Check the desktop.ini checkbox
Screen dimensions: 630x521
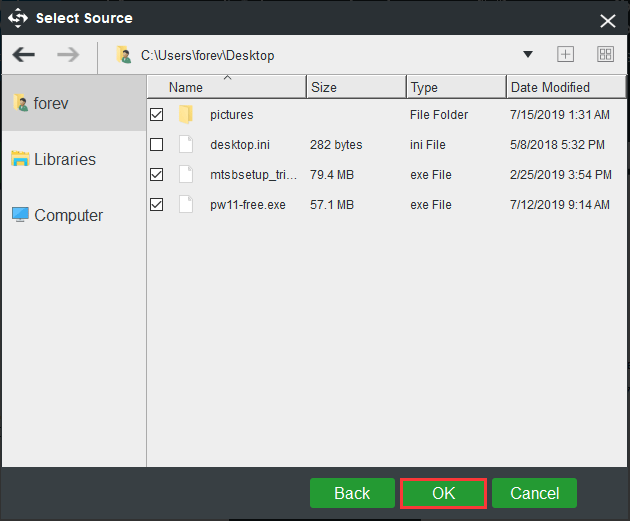(157, 145)
